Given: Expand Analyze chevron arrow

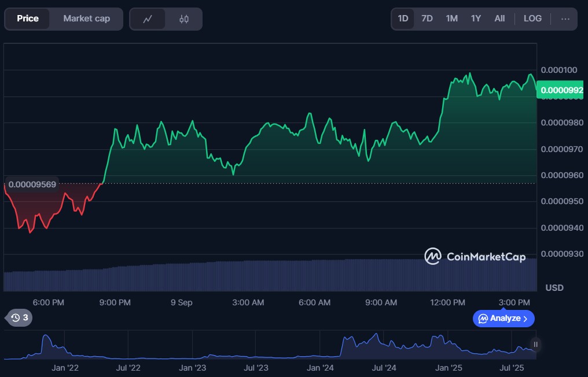Looking at the screenshot, I should pyautogui.click(x=525, y=319).
